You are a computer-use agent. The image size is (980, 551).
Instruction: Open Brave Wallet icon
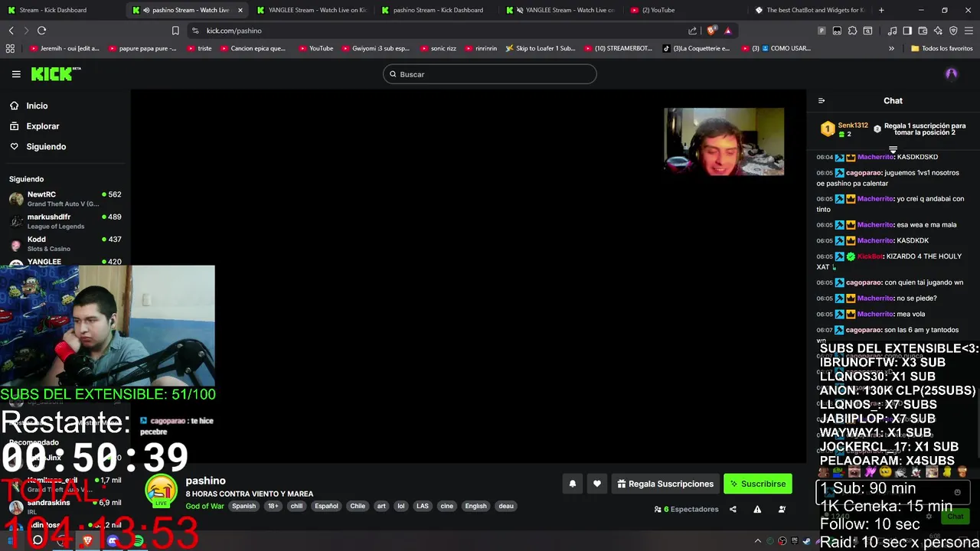[x=923, y=31]
